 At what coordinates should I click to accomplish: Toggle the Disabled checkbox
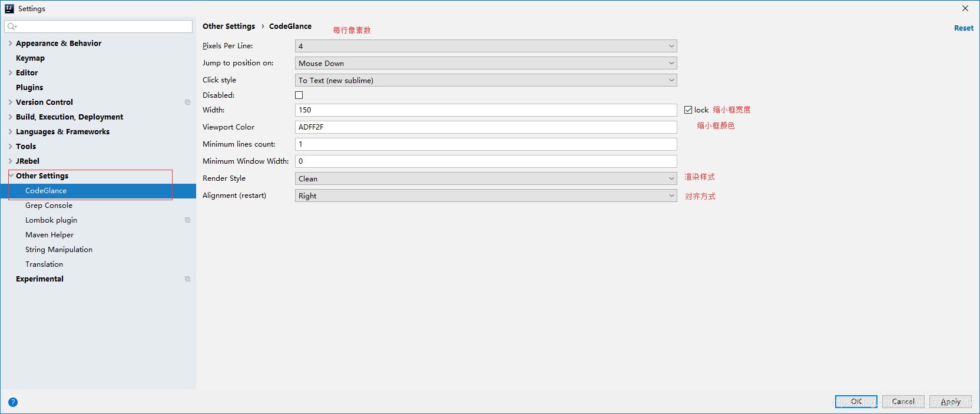pyautogui.click(x=299, y=95)
